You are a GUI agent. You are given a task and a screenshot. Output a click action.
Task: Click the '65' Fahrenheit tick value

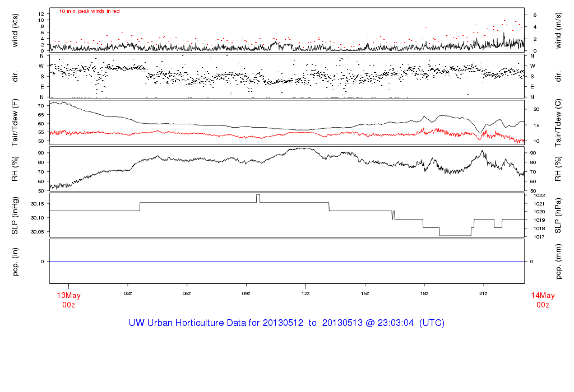click(41, 115)
